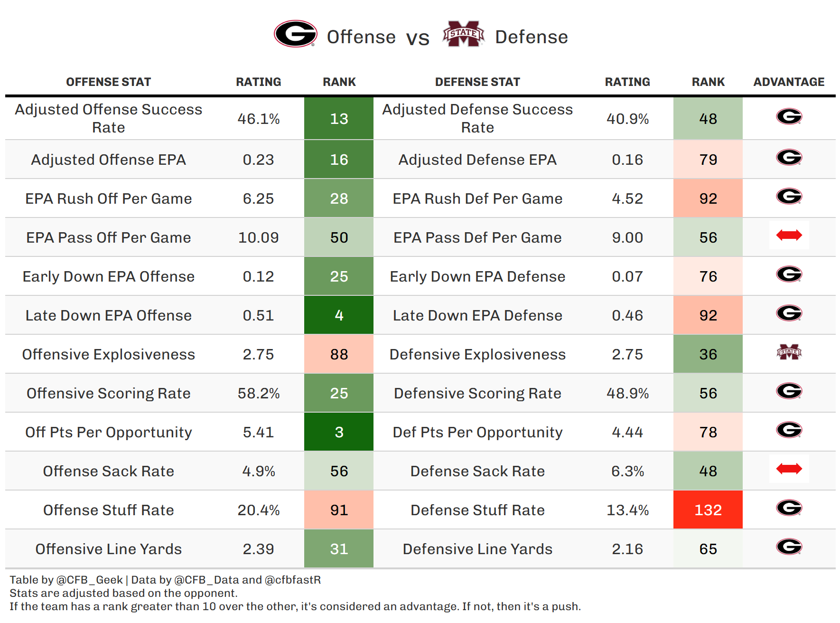840x623 pixels.
Task: Click Georgia advantage logo for Success Rate row
Action: pyautogui.click(x=789, y=116)
